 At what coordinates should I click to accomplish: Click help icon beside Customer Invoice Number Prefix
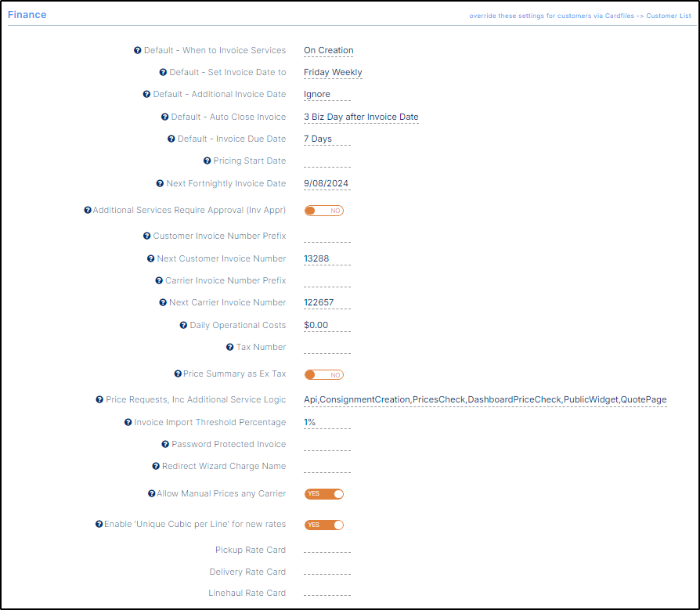click(x=146, y=236)
